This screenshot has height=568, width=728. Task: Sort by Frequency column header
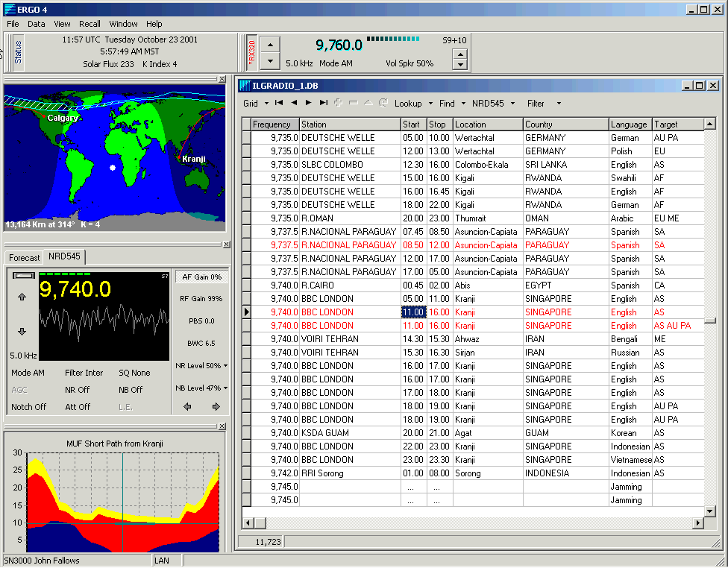point(274,124)
